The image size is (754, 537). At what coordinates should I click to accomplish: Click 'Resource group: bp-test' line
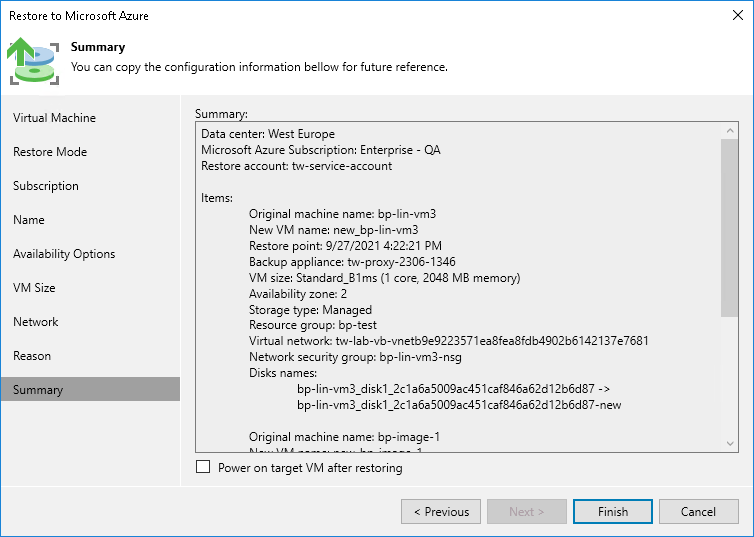[313, 325]
